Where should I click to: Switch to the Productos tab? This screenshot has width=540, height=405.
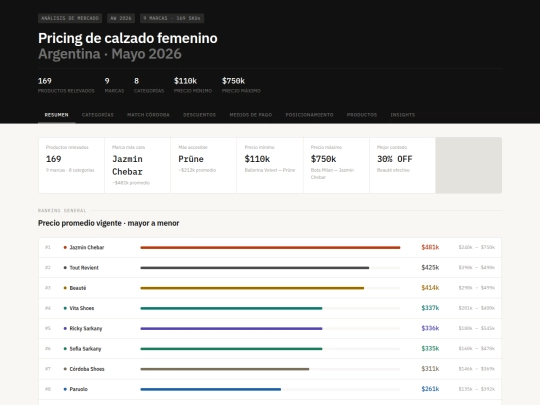(x=362, y=115)
